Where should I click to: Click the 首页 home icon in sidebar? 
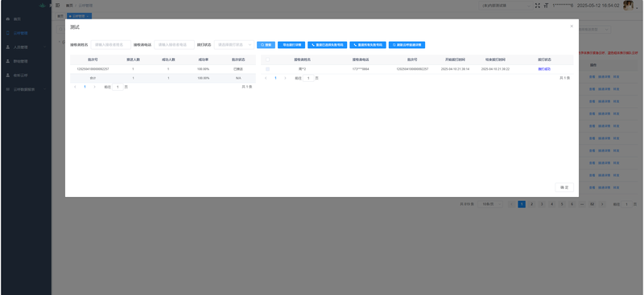tap(8, 18)
